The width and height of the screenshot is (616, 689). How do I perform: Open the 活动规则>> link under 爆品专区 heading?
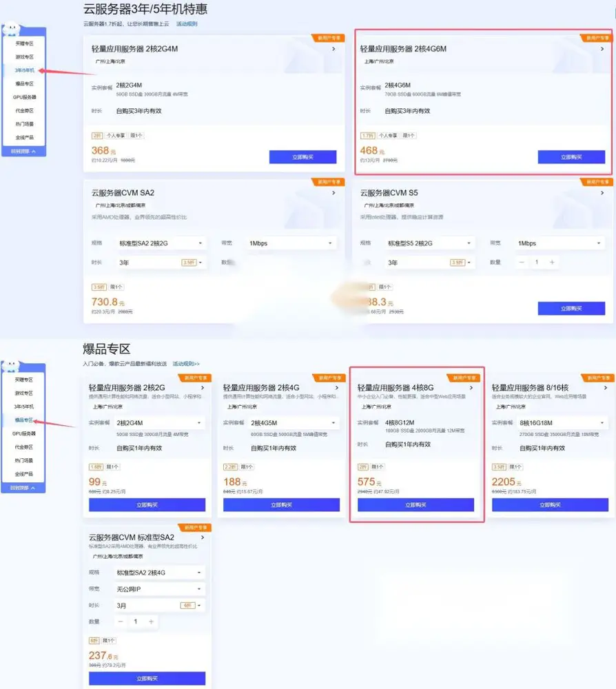pyautogui.click(x=186, y=364)
